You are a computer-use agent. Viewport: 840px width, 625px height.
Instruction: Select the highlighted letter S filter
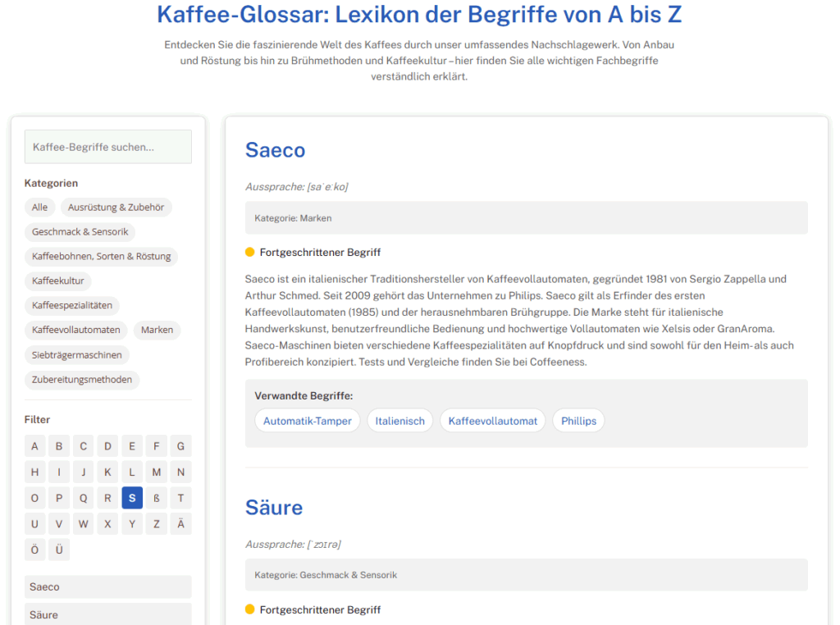pos(132,498)
